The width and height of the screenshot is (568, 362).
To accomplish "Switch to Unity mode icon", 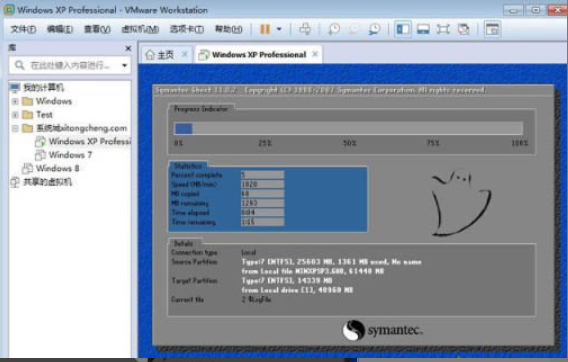I will pos(463,29).
